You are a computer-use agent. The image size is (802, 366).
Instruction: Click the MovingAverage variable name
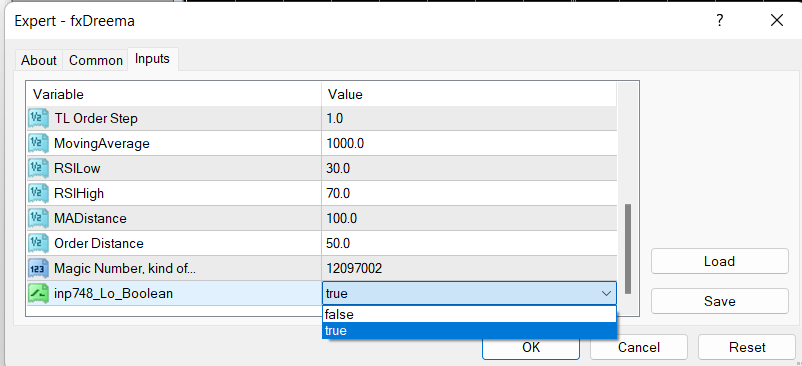(x=102, y=144)
